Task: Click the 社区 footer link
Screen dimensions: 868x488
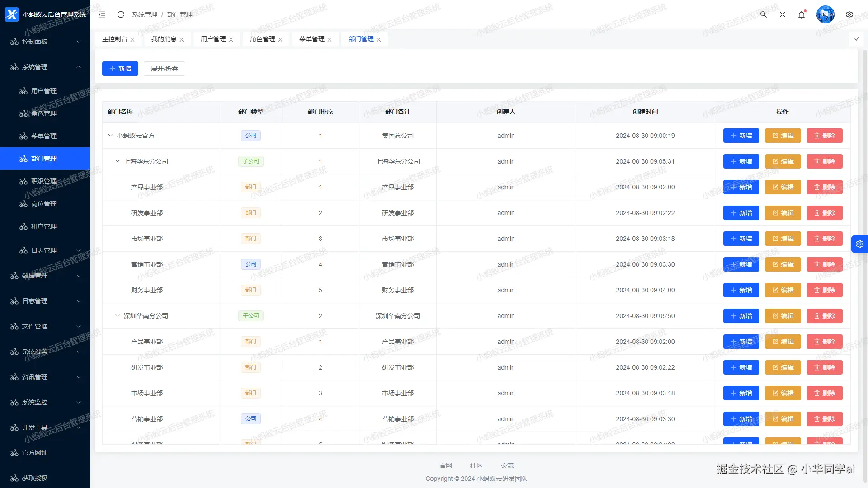Action: 476,465
